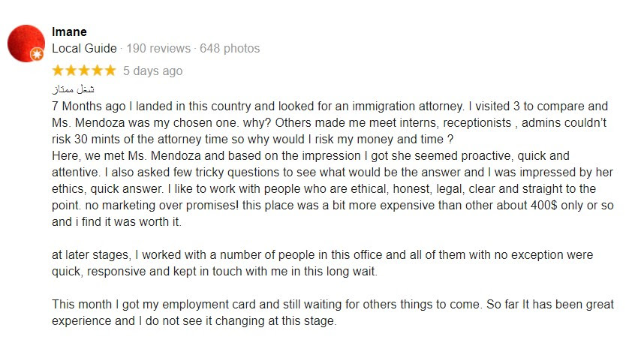Click the 5 days ago timestamp
Screen dimensions: 632x364
(x=153, y=71)
